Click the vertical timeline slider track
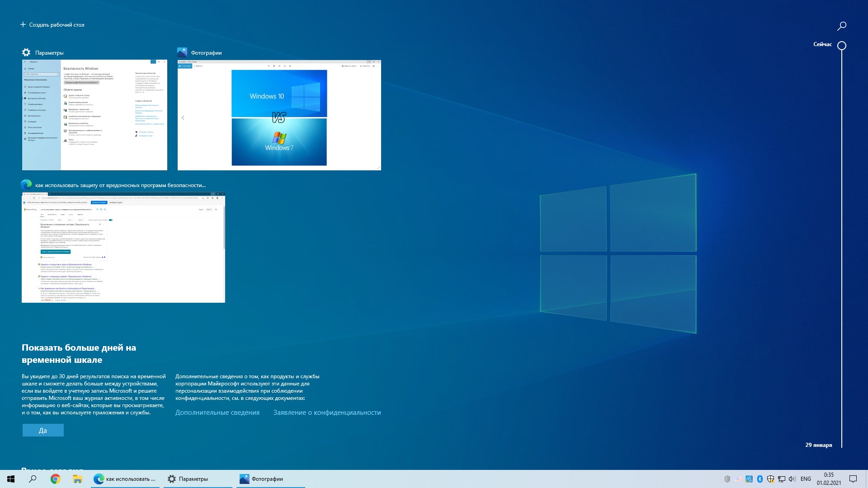Viewport: 868px width, 488px height. click(841, 249)
